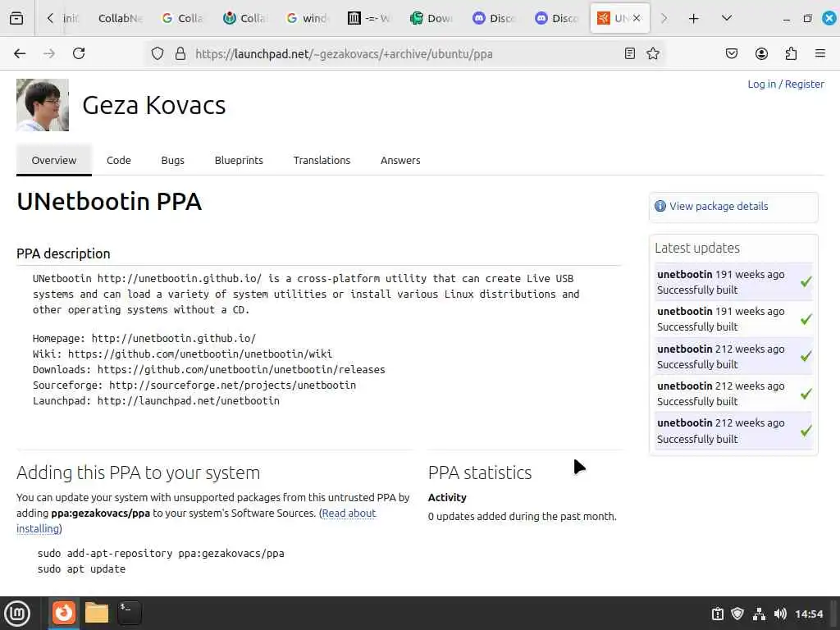Screen dimensions: 840x630
Task: Go forward with the forward arrow
Action: (49, 53)
